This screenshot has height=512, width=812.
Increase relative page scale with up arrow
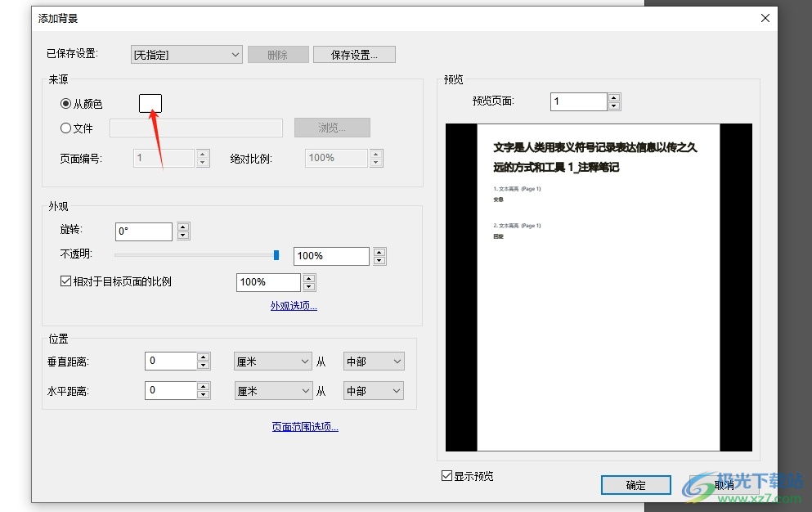coord(309,278)
